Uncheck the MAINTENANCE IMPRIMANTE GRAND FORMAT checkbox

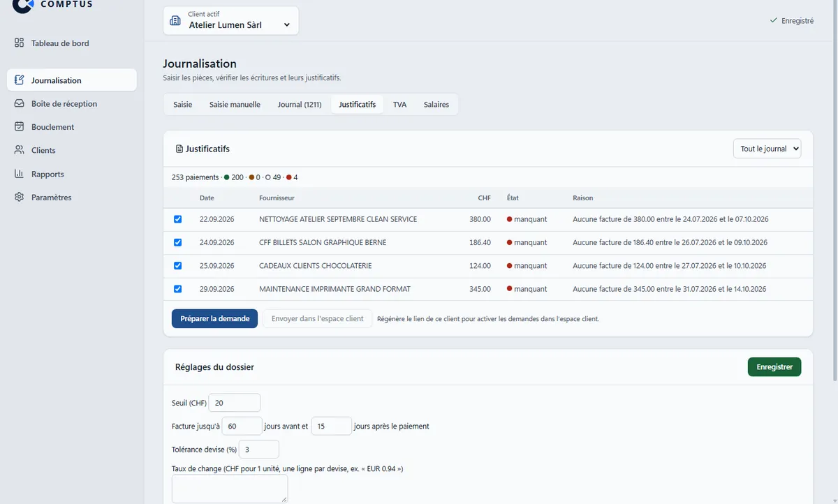point(177,289)
